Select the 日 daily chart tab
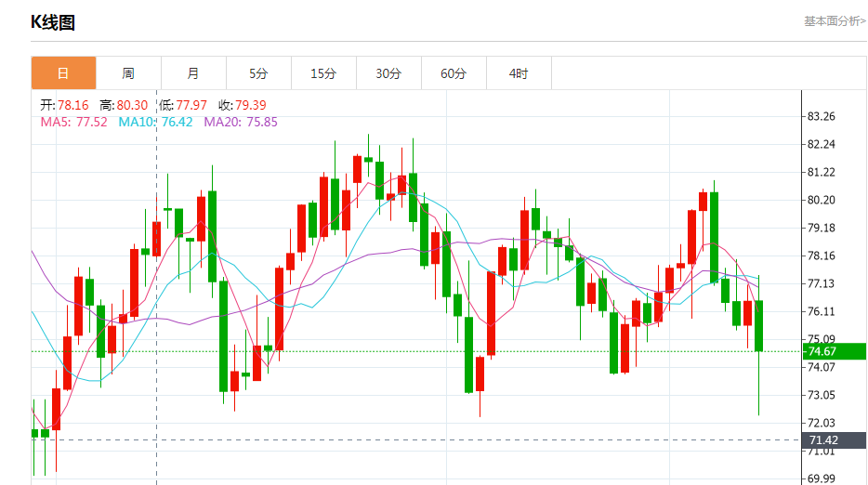Viewport: 868px width, 485px height. [x=63, y=73]
